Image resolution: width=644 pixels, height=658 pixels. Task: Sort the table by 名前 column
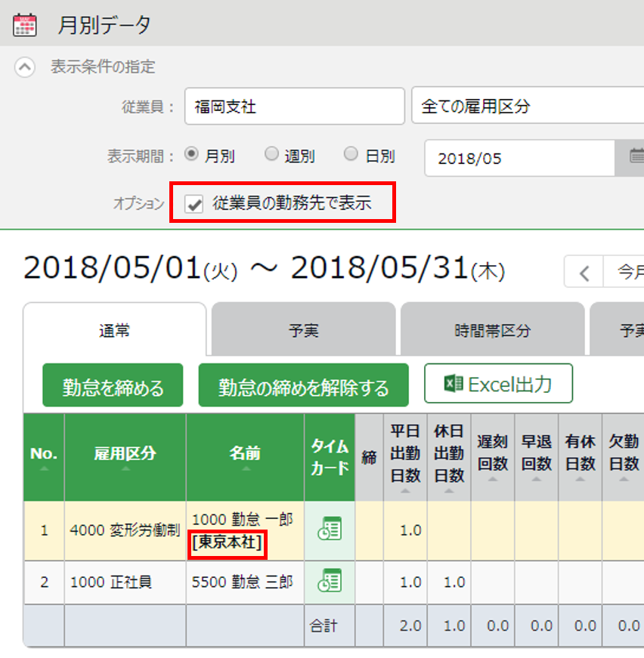click(x=245, y=469)
